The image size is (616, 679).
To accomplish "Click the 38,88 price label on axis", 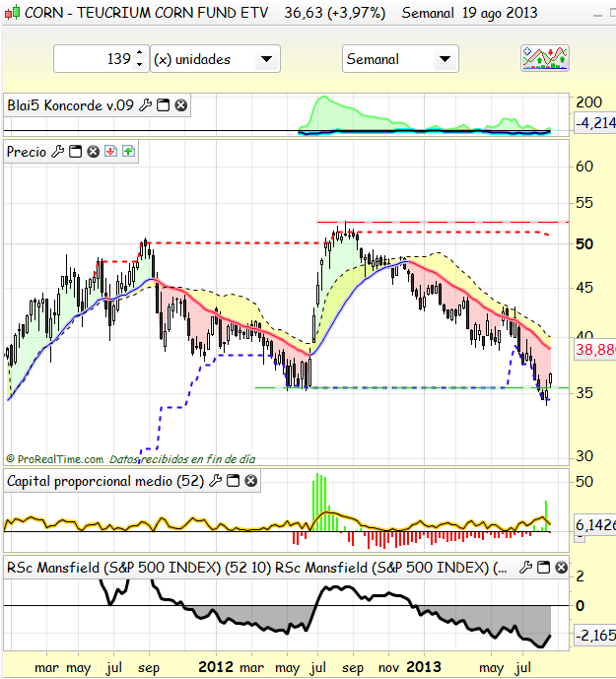I will point(593,349).
